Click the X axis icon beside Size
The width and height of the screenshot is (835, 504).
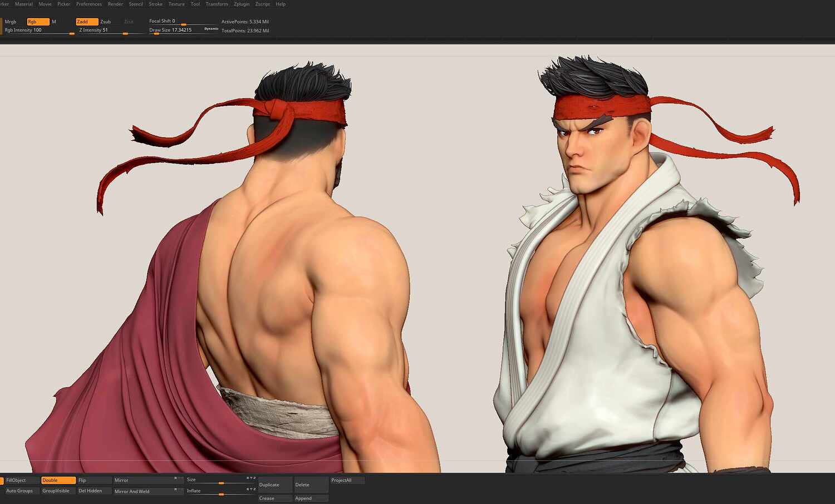click(247, 480)
